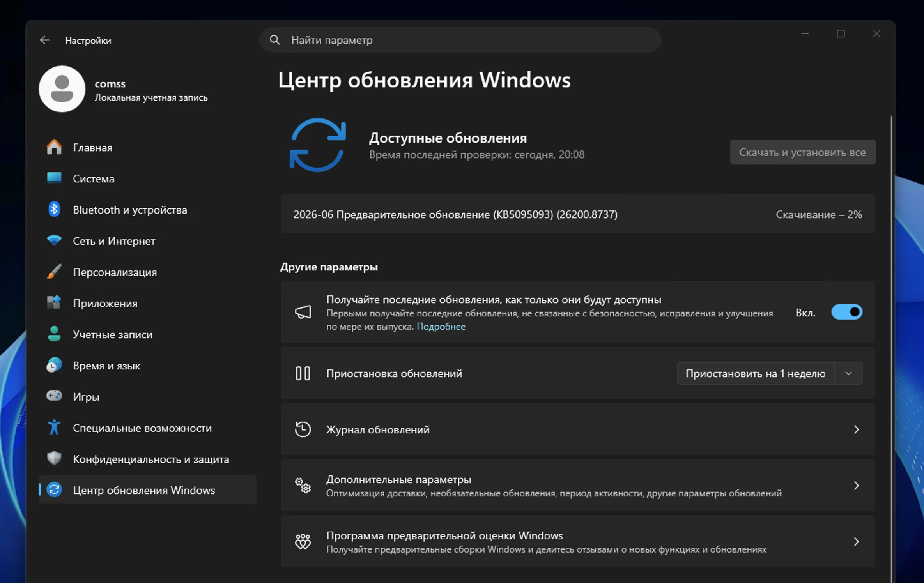This screenshot has height=583, width=924.
Task: Click the pause icon beside Приостановка обновлений
Action: (x=303, y=373)
